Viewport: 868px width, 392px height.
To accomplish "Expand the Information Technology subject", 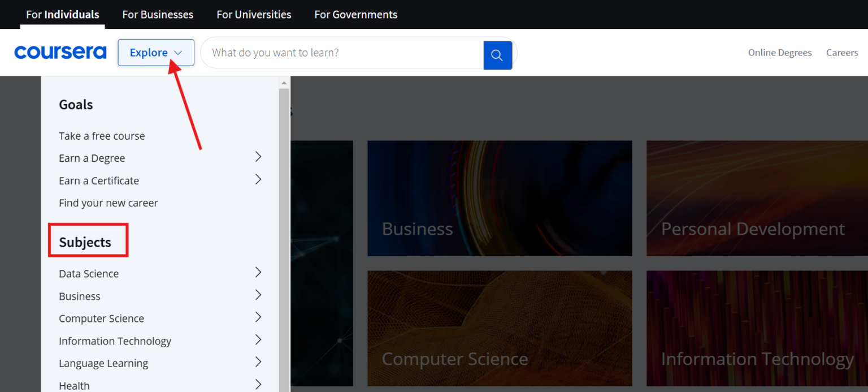I will (258, 339).
